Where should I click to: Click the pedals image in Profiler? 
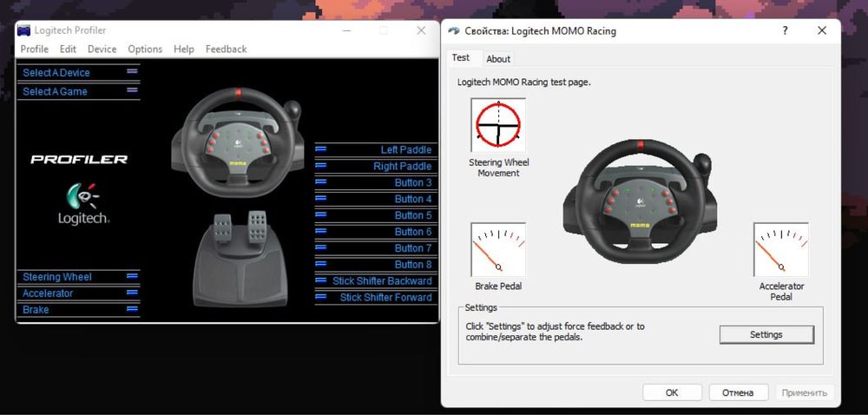(240, 259)
